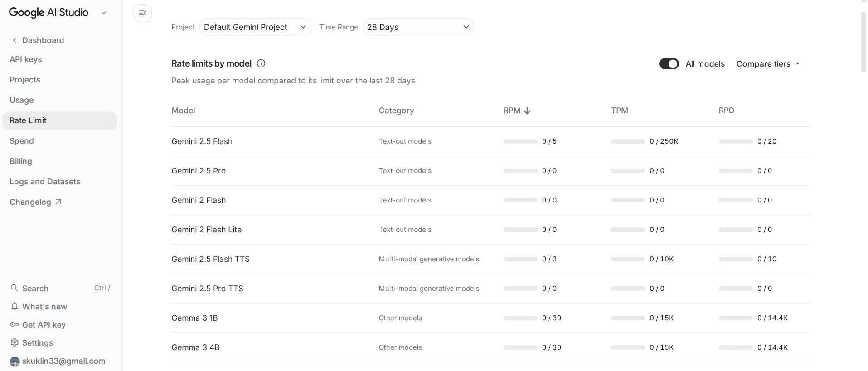Open the Spend page

pyautogui.click(x=22, y=141)
